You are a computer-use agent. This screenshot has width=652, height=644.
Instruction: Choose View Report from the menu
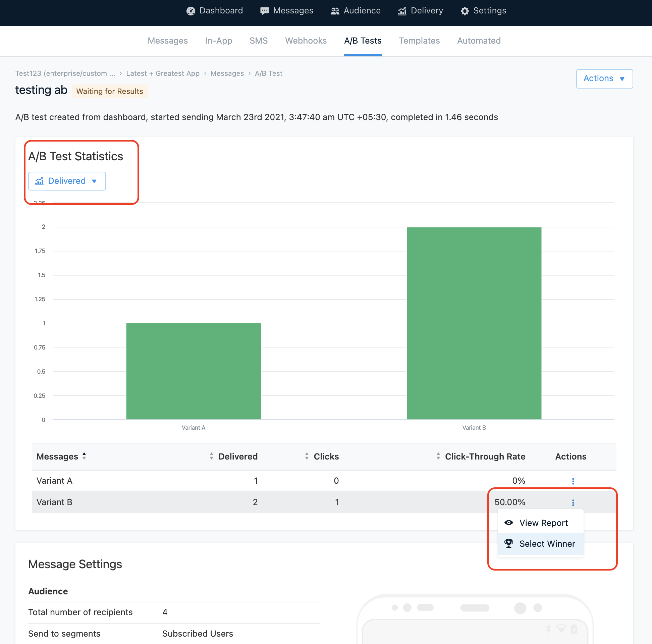pos(543,523)
